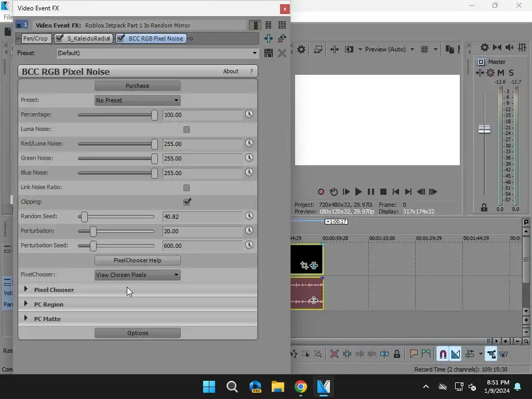
Task: Click the Insert Region flags icon
Action: click(426, 354)
